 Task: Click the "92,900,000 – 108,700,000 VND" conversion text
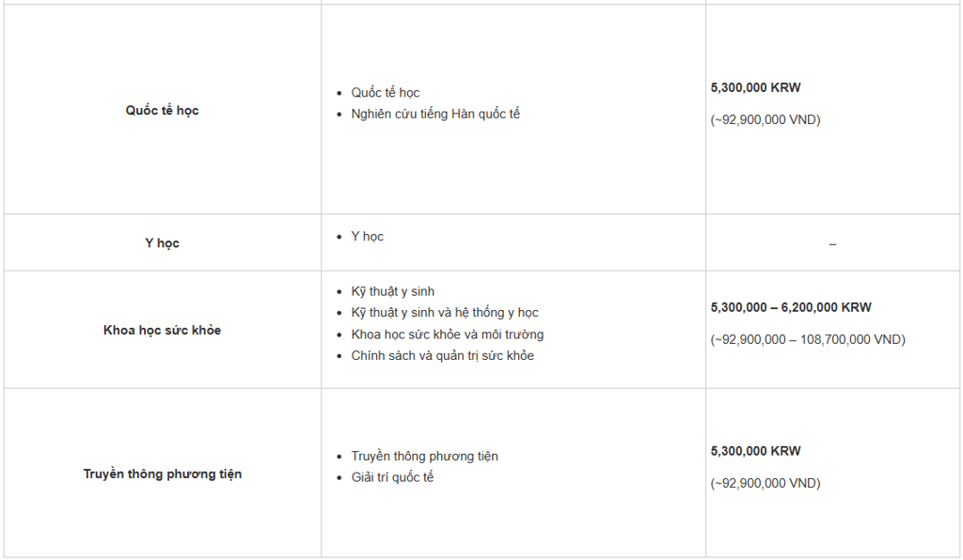(808, 339)
